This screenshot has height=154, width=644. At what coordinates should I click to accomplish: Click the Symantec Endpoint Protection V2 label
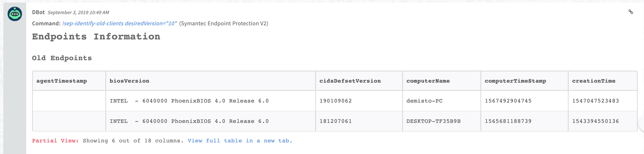click(x=224, y=24)
